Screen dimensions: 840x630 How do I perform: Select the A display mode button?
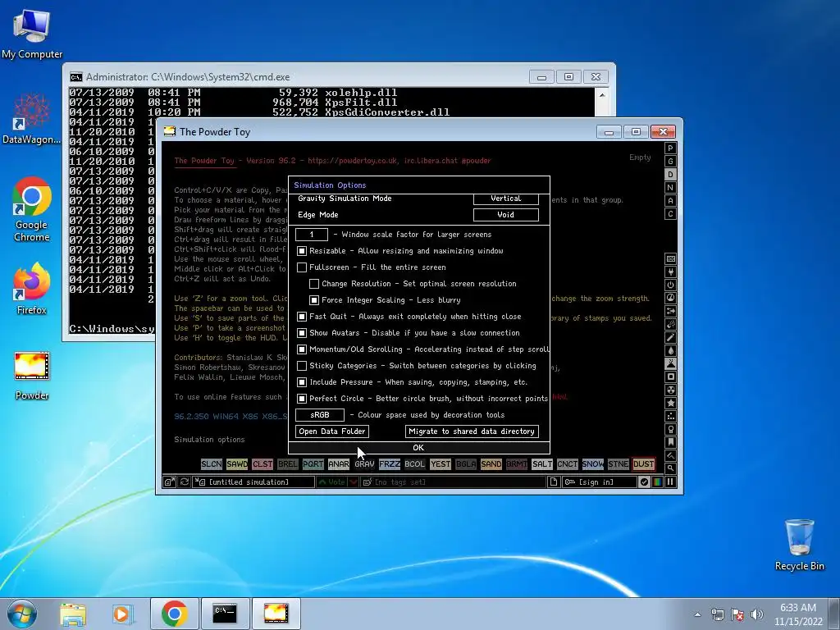coord(670,201)
